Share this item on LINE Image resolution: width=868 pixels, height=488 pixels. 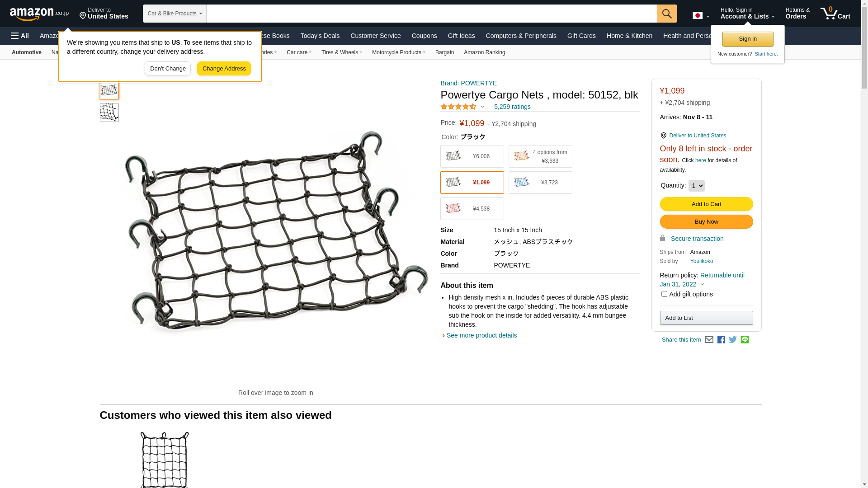coord(745,340)
